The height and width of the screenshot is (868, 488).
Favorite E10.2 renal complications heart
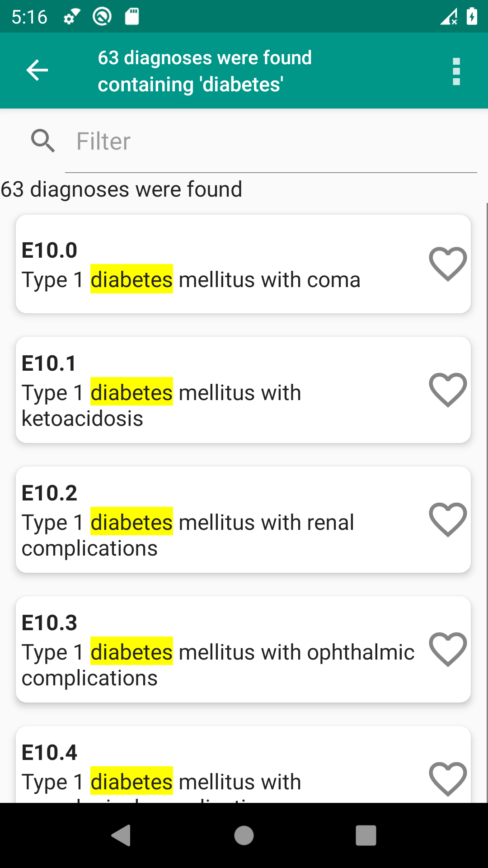pos(448,519)
